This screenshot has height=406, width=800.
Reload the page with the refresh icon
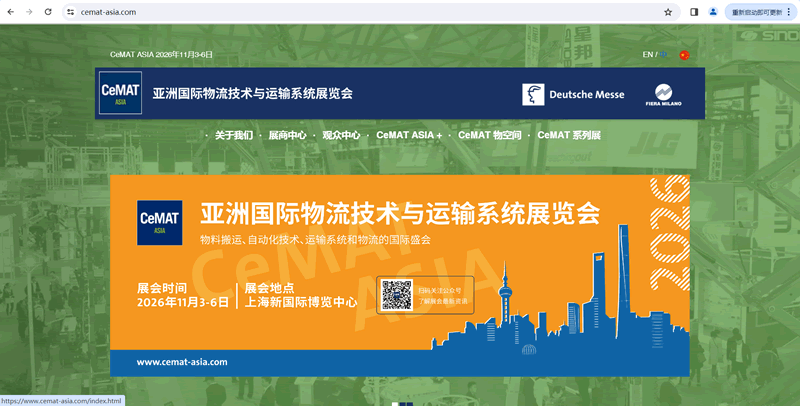tap(47, 12)
